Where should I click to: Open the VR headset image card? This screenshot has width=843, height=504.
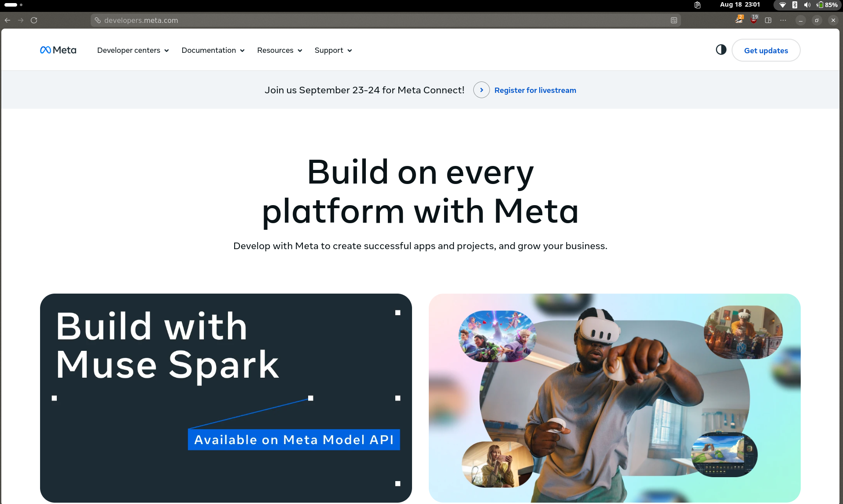615,398
